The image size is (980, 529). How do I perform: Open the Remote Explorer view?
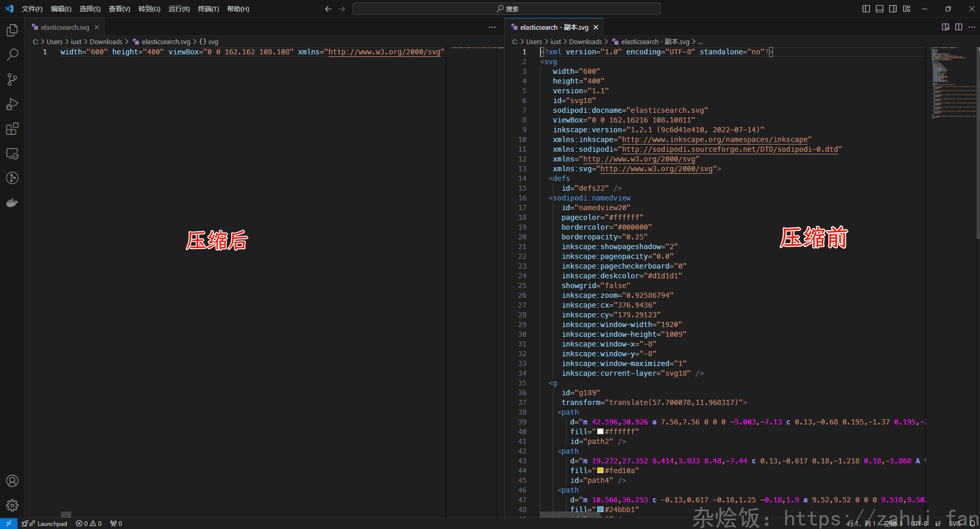point(12,153)
